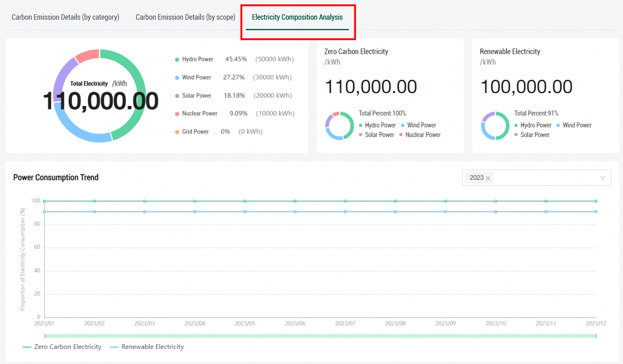623x364 pixels.
Task: Click the 2023/06 data point on green line
Action: pos(295,201)
